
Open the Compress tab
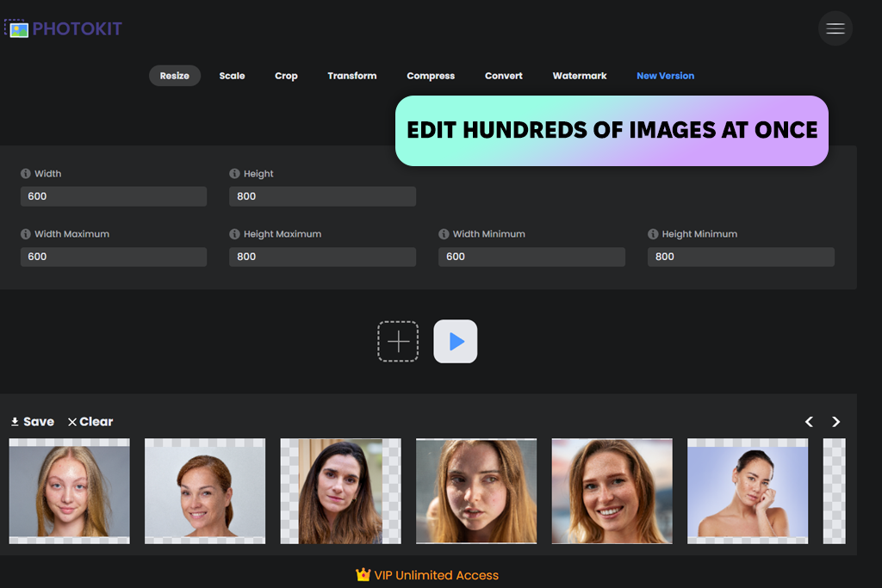(x=431, y=76)
